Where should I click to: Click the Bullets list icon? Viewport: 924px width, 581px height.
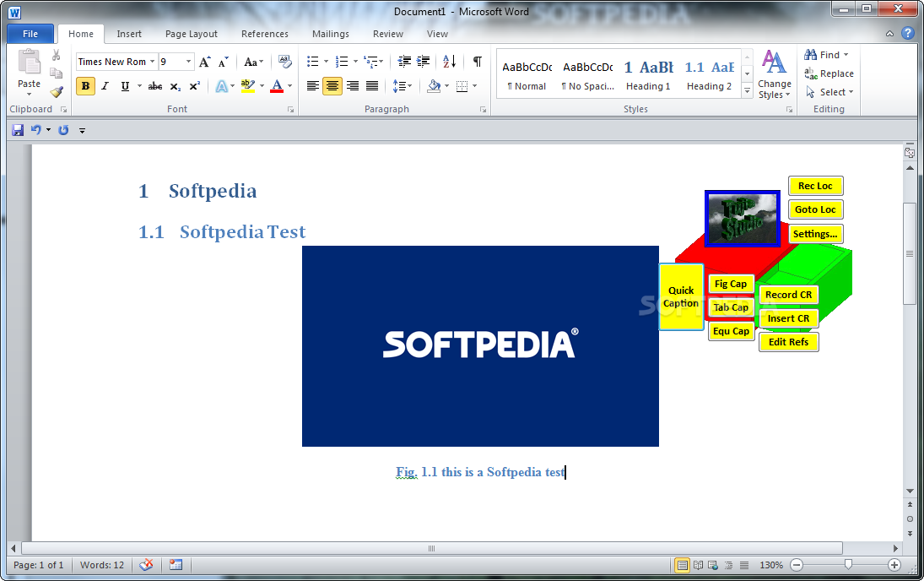[313, 62]
